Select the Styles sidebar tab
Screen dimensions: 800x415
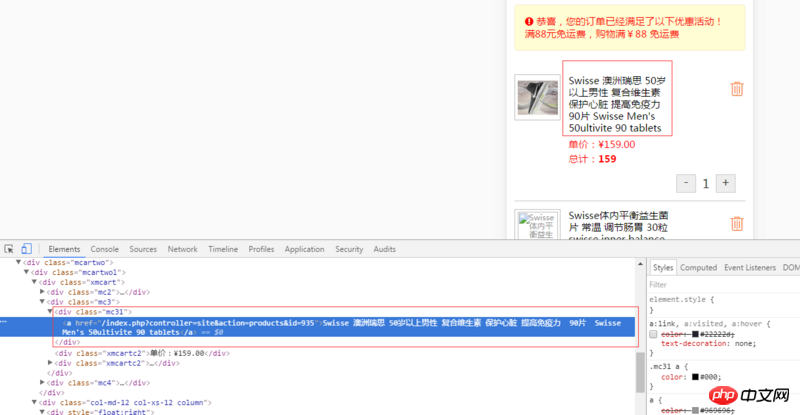coord(663,267)
